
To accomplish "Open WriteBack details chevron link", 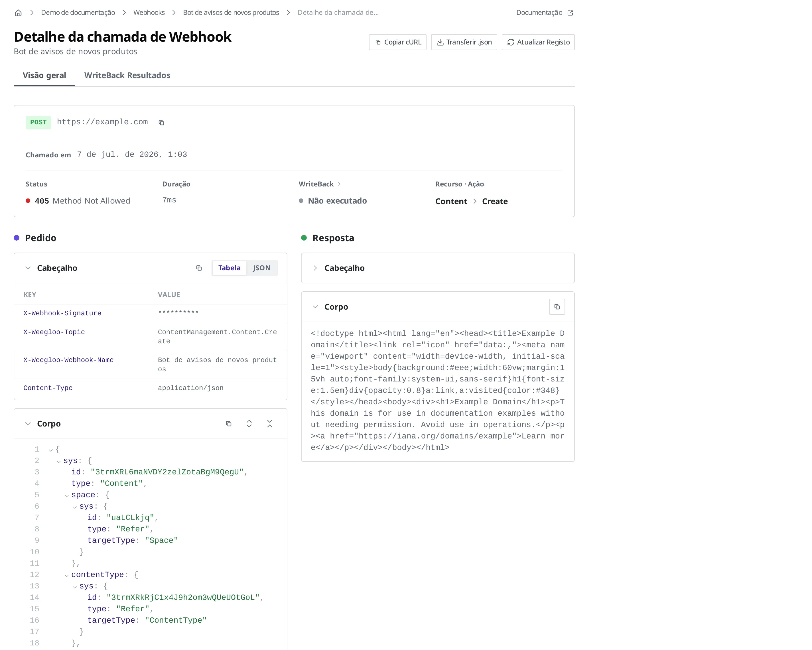I will 339,184.
